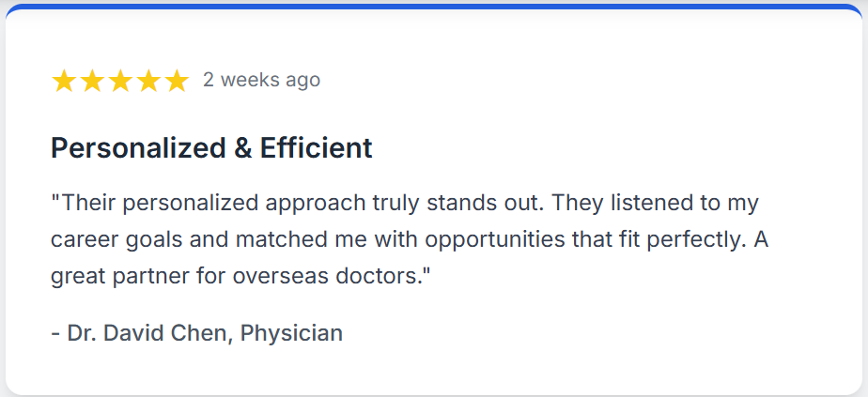868x397 pixels.
Task: Click the "2 weeks ago" timestamp
Action: coord(261,81)
